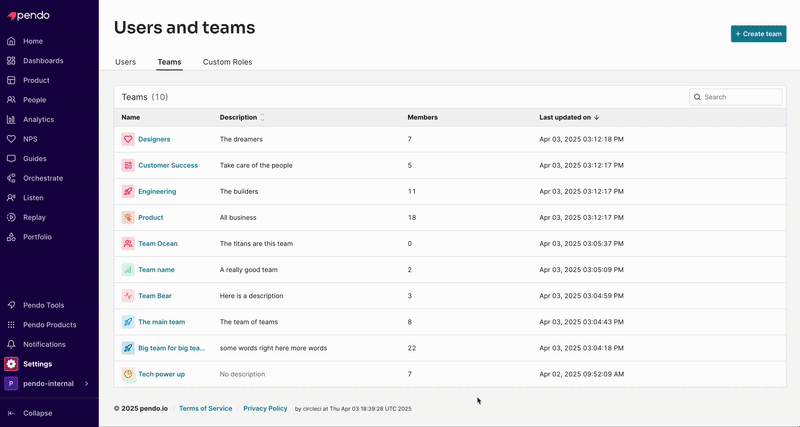Click "Take care of the people" text
The image size is (800, 427).
(256, 165)
